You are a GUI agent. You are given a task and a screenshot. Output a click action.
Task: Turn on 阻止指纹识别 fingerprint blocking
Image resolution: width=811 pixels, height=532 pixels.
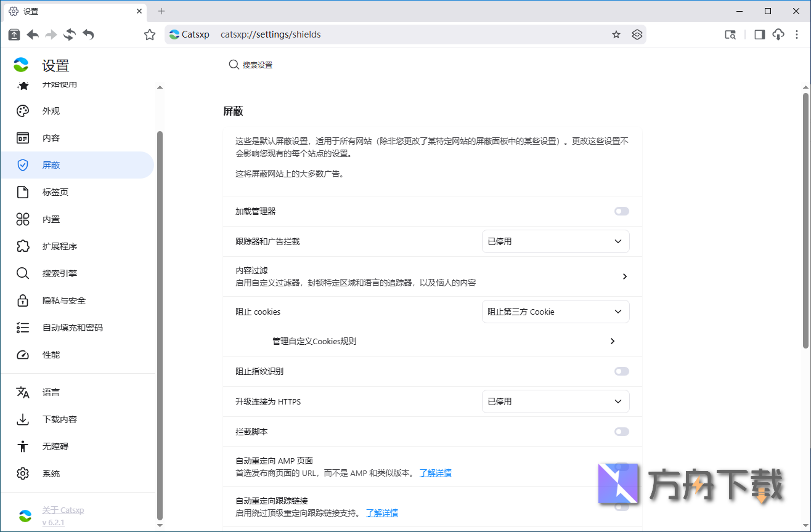click(x=621, y=371)
